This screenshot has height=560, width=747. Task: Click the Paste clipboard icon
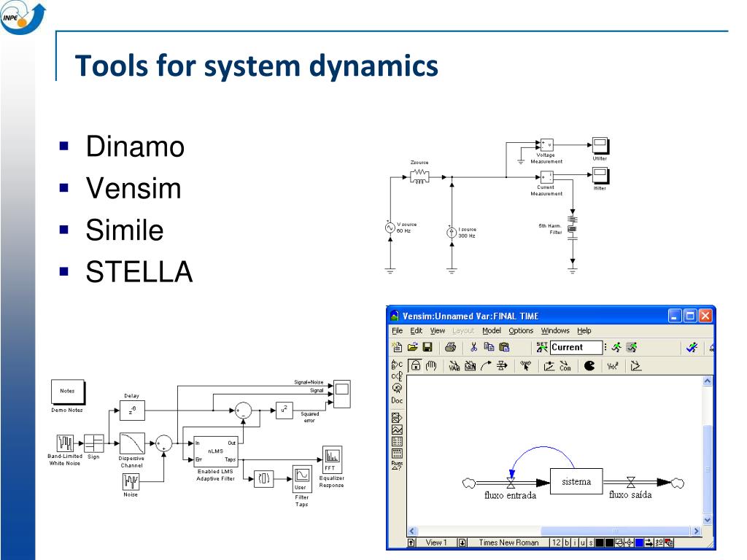505,347
